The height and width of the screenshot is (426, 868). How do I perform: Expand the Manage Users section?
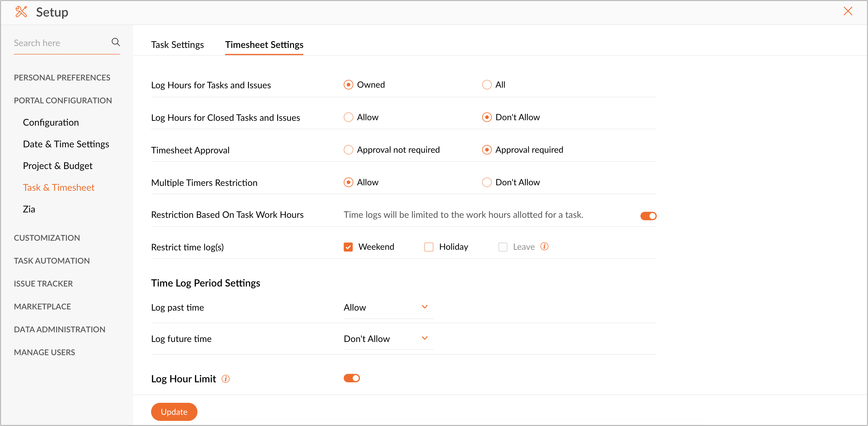(x=45, y=352)
